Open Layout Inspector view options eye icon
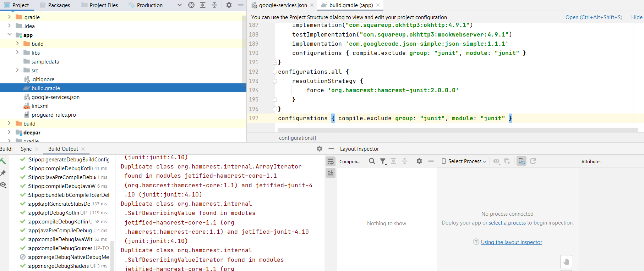Screen dimensions: 644x271 (x=497, y=161)
